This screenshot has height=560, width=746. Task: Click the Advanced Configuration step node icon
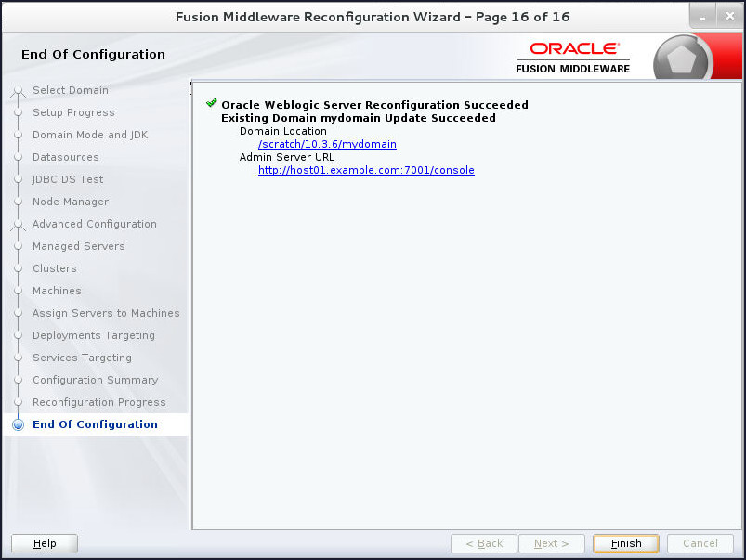point(18,225)
